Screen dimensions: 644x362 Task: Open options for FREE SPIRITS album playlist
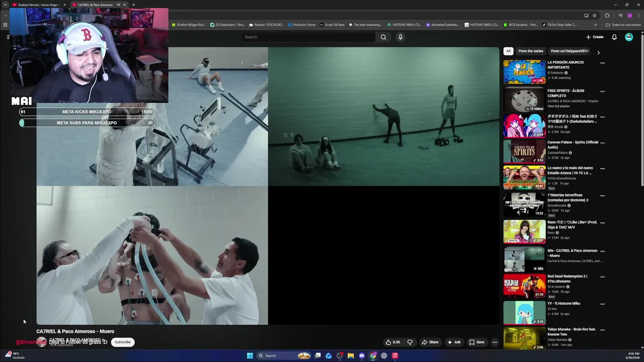point(602,92)
